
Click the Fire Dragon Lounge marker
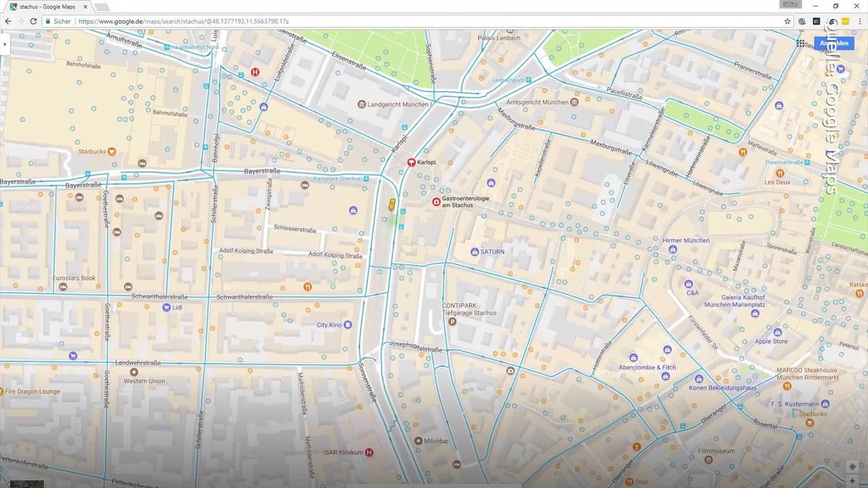1,391
